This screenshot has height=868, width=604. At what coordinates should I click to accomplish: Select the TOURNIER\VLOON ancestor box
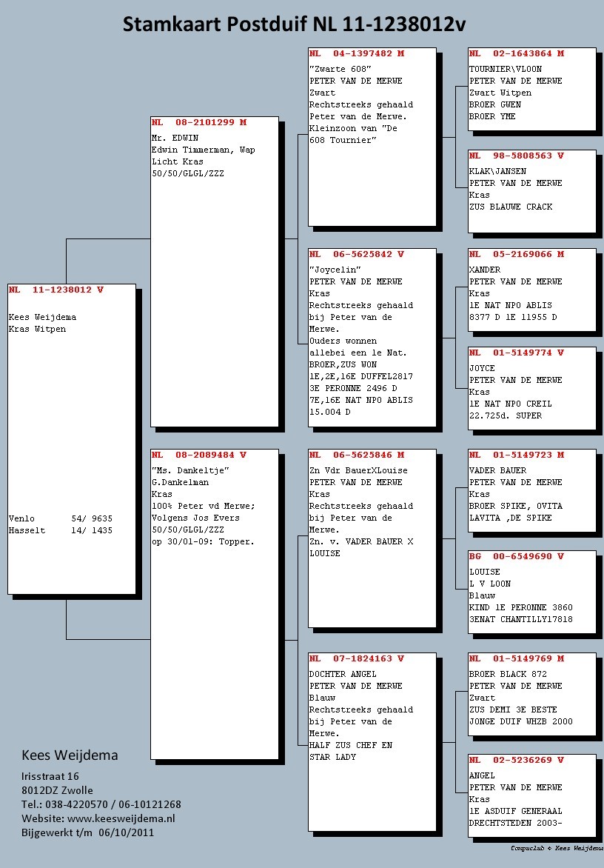click(531, 89)
